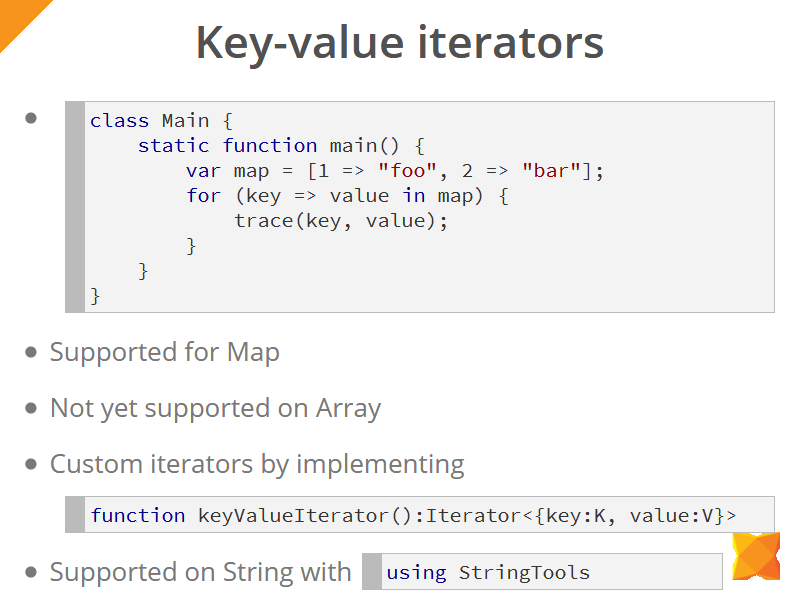Click the bullet before "Custom iterators by implementing"
The height and width of the screenshot is (600, 800).
31,464
